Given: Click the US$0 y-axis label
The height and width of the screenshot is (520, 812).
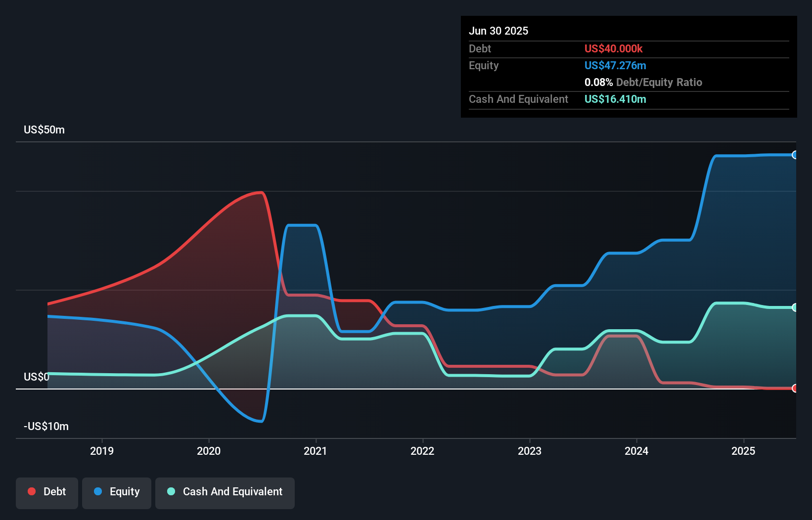Looking at the screenshot, I should tap(37, 377).
